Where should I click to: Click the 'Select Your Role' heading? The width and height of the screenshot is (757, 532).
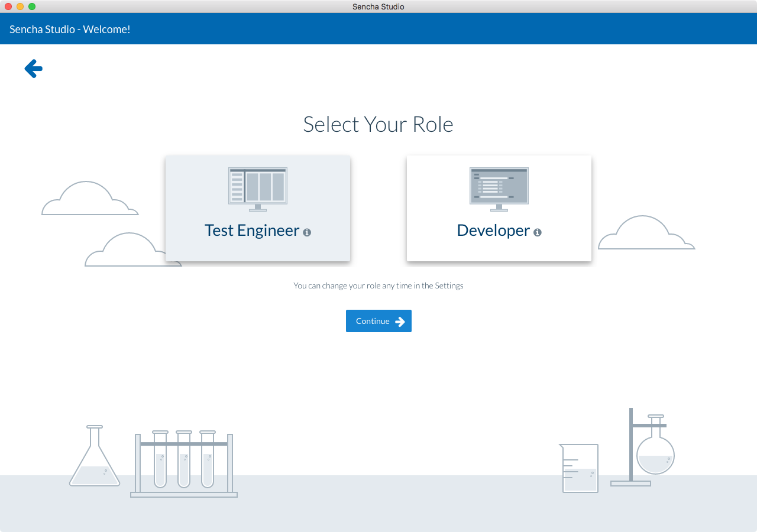pyautogui.click(x=378, y=124)
